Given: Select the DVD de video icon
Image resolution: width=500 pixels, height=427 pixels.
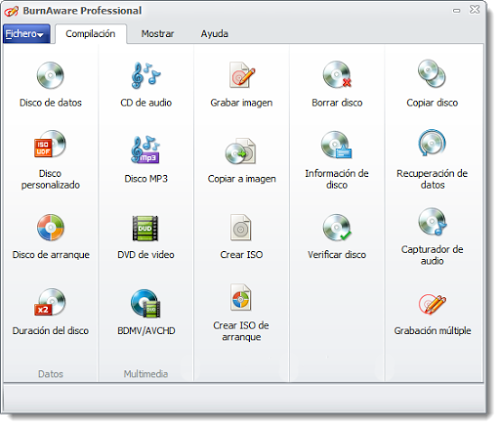Looking at the screenshot, I should point(145,228).
